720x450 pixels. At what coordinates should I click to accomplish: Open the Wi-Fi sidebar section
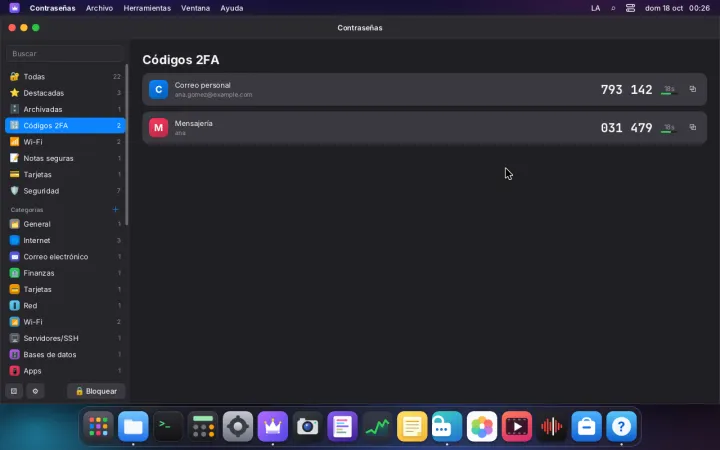click(x=65, y=142)
